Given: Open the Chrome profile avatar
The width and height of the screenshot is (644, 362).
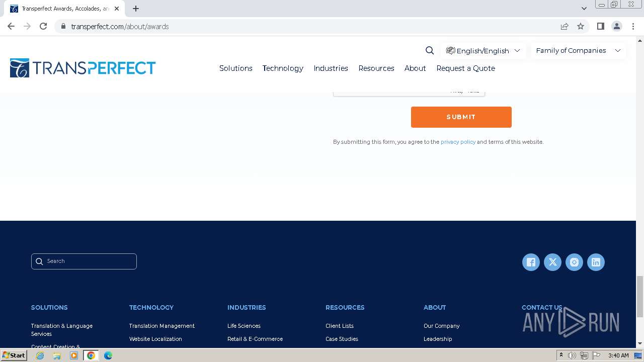Looking at the screenshot, I should [617, 26].
